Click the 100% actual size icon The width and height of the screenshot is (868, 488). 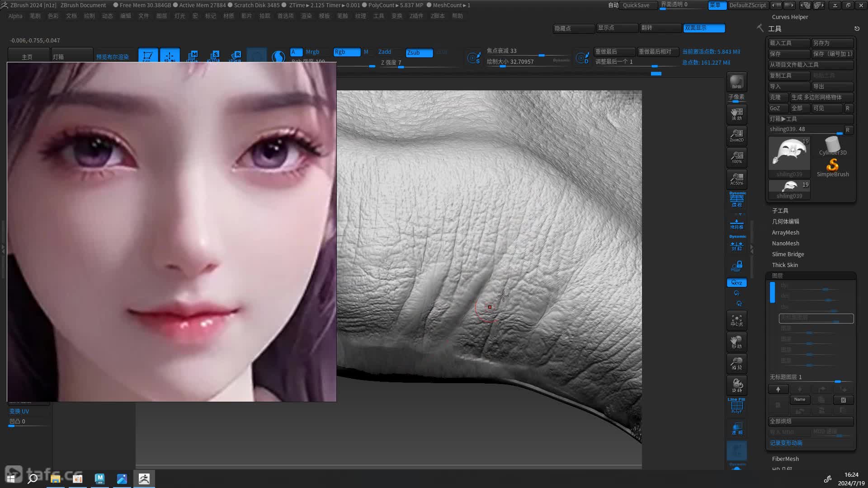[x=736, y=157]
